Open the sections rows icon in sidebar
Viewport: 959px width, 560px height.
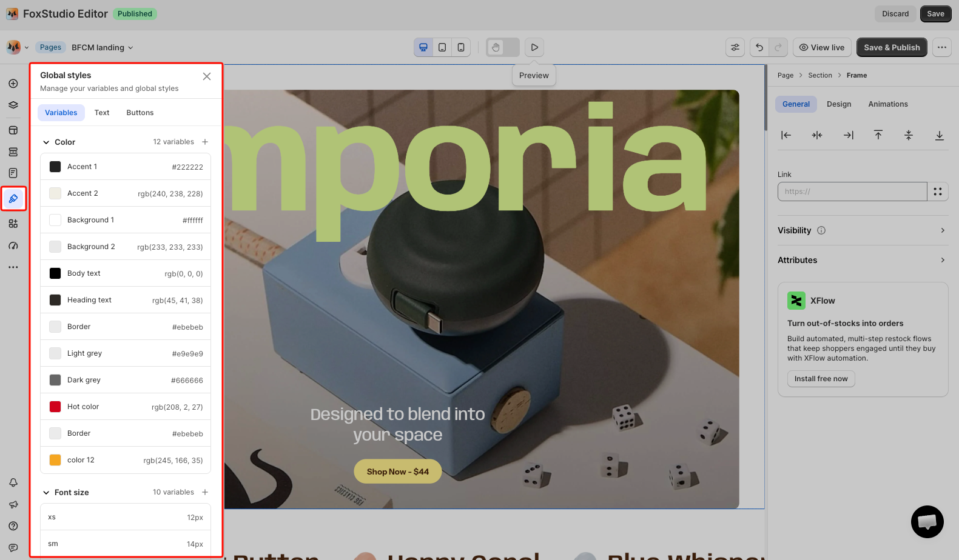(x=13, y=152)
